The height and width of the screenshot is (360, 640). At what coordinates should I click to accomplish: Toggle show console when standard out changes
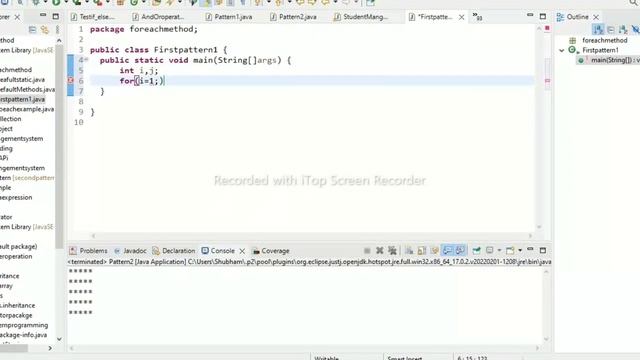(448, 250)
